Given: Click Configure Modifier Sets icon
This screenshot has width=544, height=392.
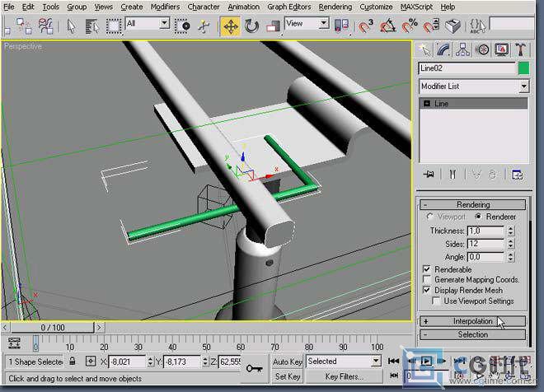Looking at the screenshot, I should pos(518,175).
